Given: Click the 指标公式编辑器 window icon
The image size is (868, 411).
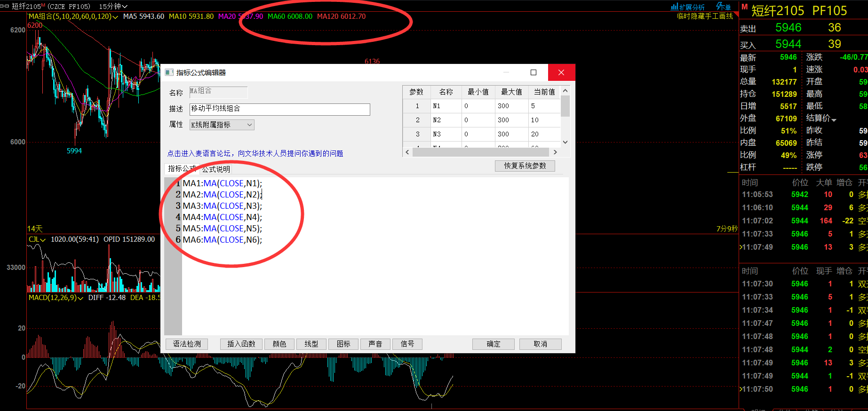Looking at the screenshot, I should coord(169,72).
